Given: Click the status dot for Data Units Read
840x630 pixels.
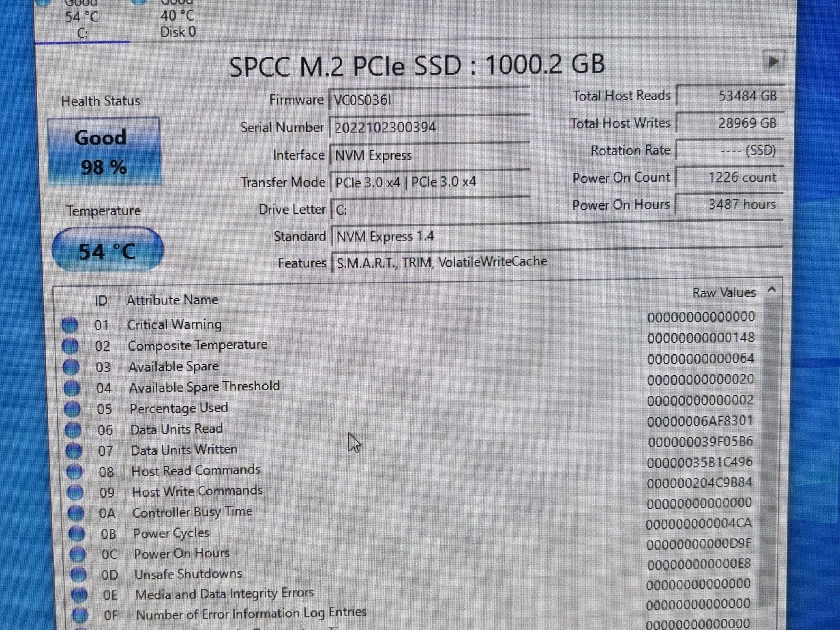Looking at the screenshot, I should 73,430.
